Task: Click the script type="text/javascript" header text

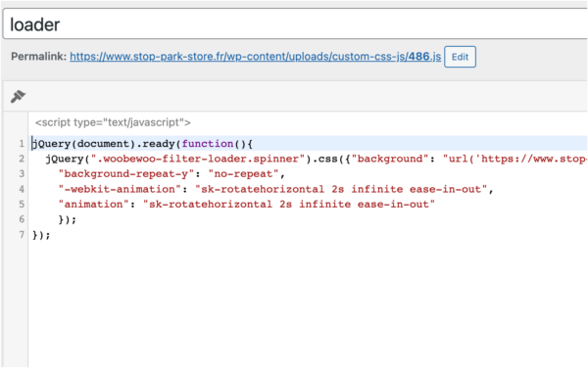Action: [113, 122]
